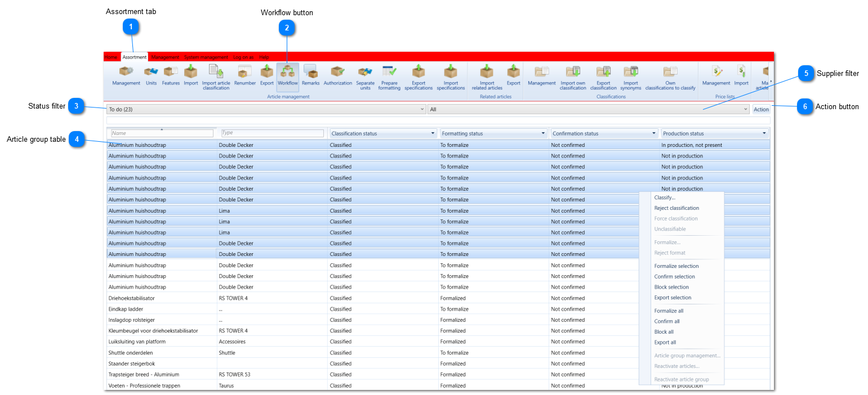Click the Import synonyms icon

point(631,78)
